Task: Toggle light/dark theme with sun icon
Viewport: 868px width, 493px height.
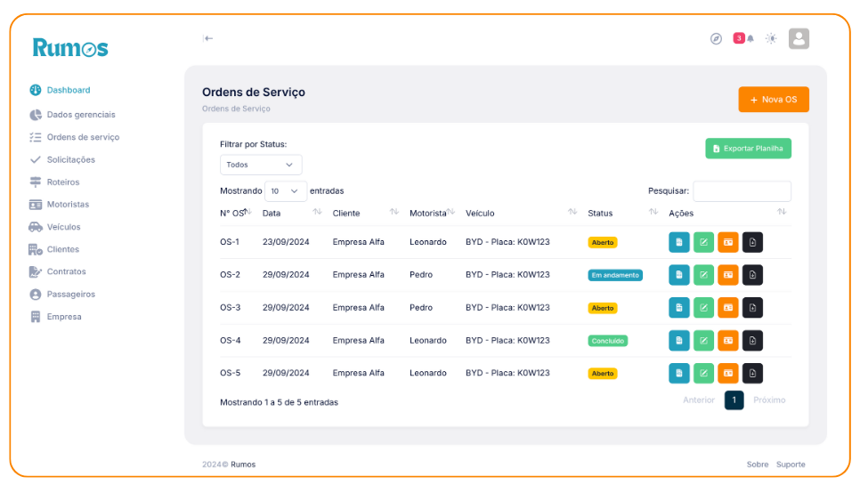Action: (771, 38)
